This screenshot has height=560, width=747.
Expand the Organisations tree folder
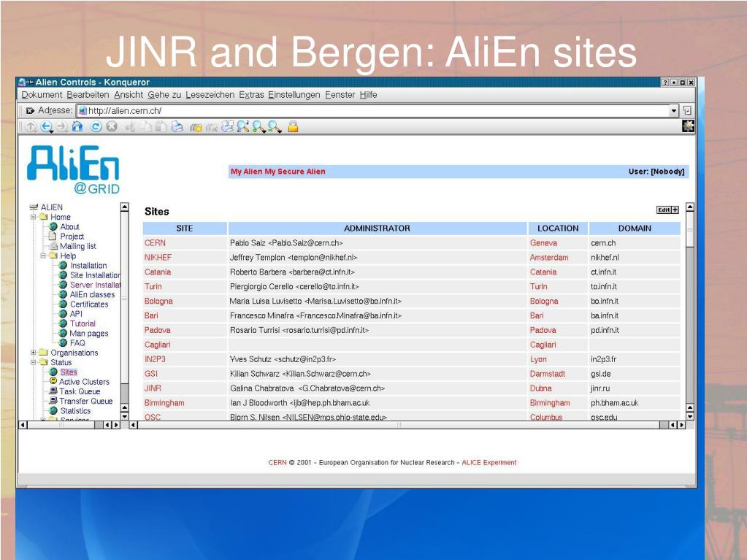[34, 353]
